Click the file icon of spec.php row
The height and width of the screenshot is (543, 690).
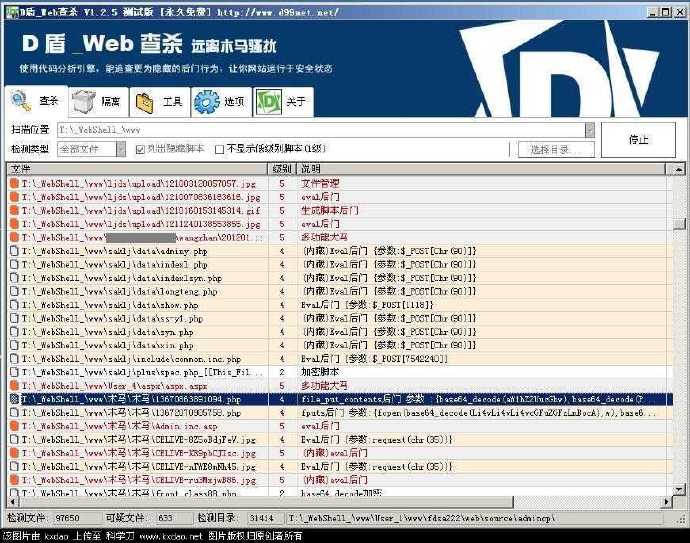14,372
